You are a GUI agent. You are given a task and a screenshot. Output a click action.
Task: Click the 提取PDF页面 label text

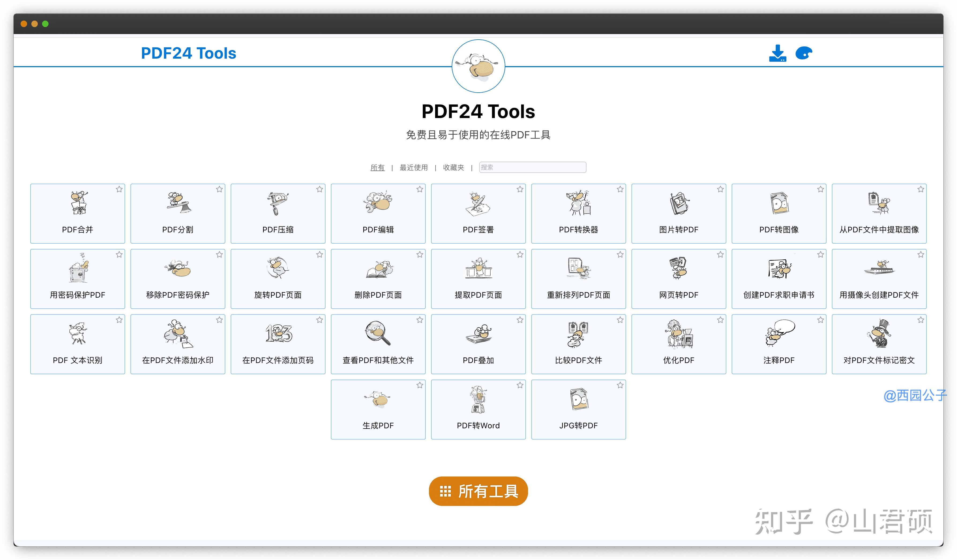[478, 295]
